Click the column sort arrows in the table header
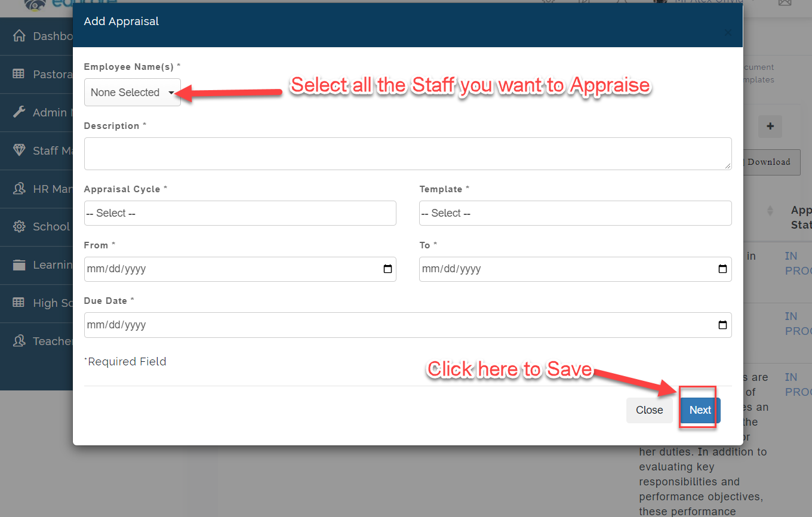The width and height of the screenshot is (812, 517). coord(770,211)
